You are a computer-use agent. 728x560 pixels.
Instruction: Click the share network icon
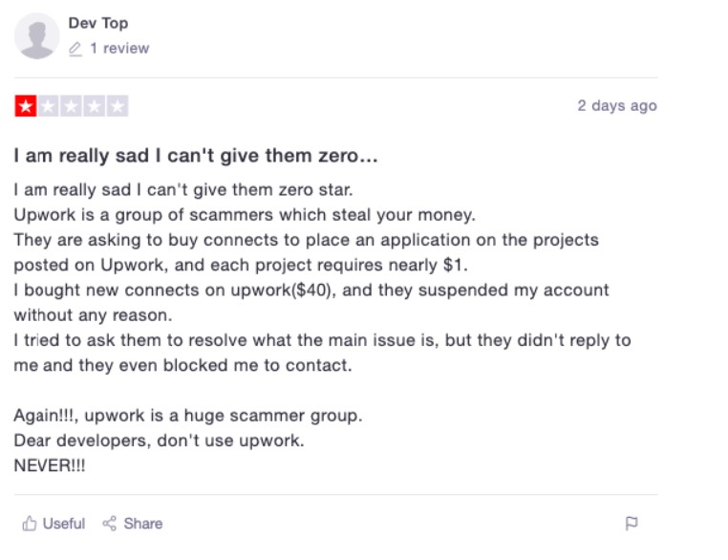pos(110,524)
